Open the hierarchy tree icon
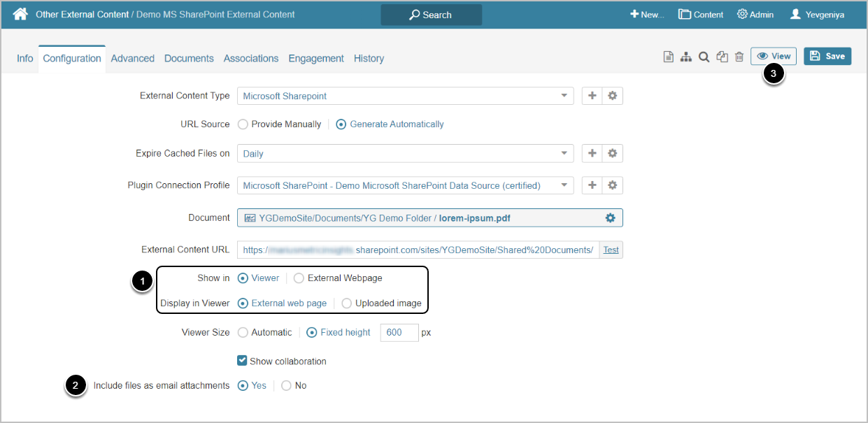868x423 pixels. tap(686, 57)
